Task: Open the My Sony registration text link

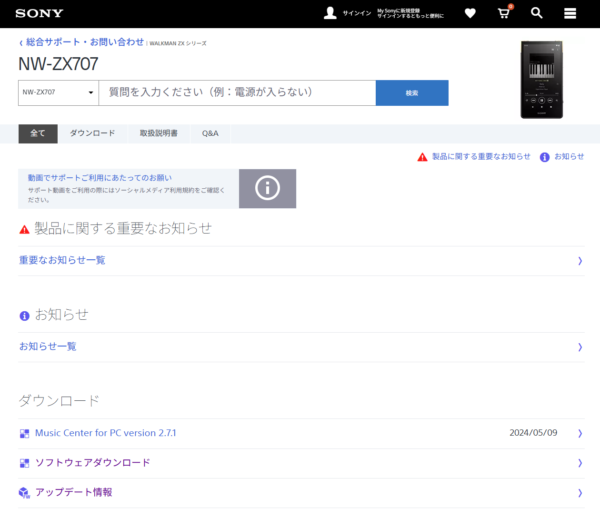Action: [410, 13]
